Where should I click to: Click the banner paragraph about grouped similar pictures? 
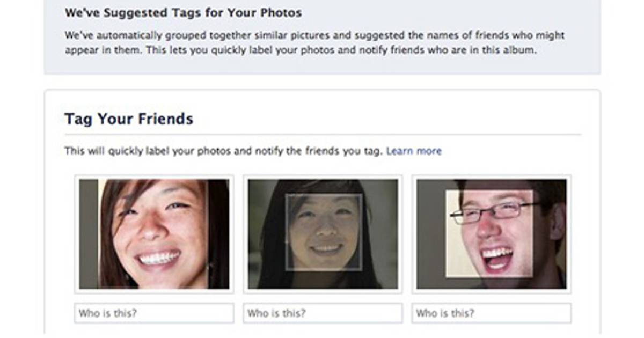tap(314, 43)
